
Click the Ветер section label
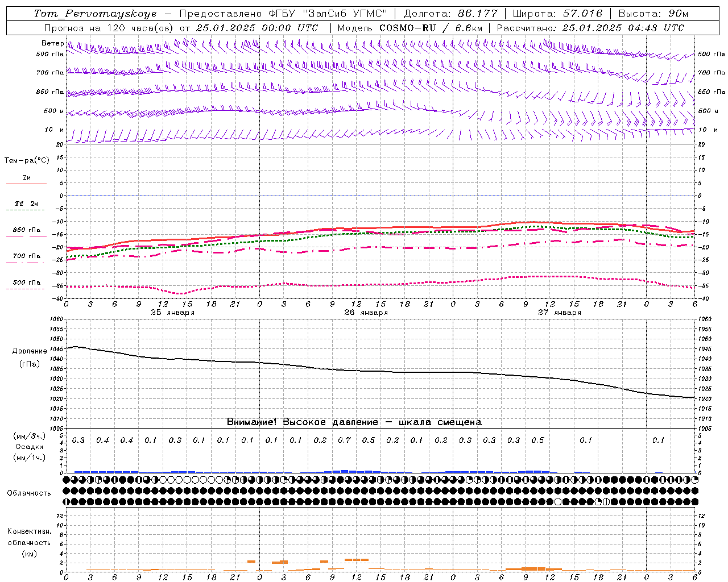[52, 43]
